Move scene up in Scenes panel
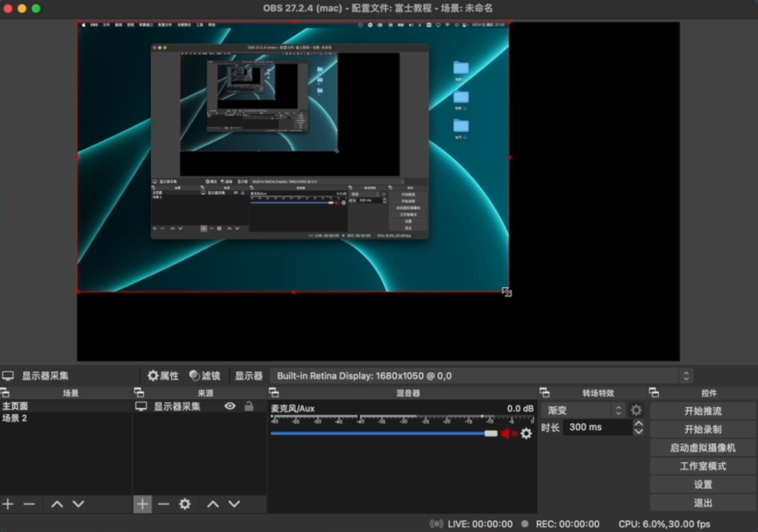 [57, 505]
